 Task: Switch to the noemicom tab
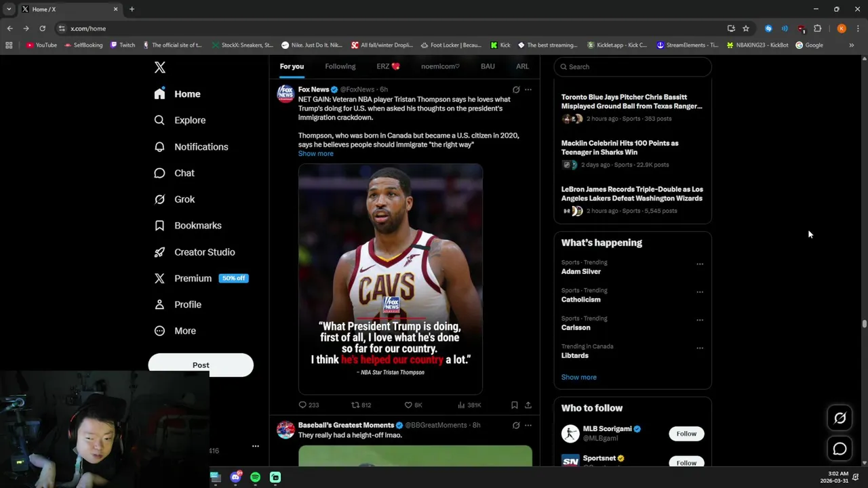440,66
